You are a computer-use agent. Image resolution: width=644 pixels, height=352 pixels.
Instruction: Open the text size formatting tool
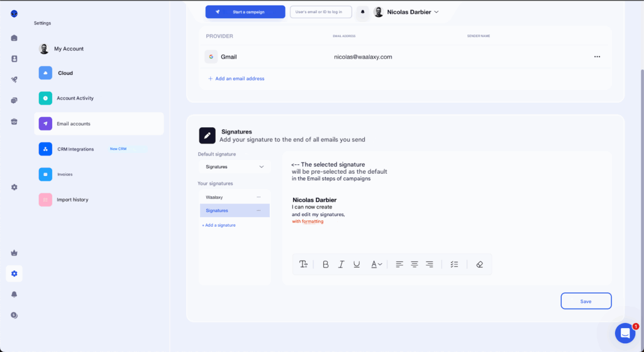(304, 264)
